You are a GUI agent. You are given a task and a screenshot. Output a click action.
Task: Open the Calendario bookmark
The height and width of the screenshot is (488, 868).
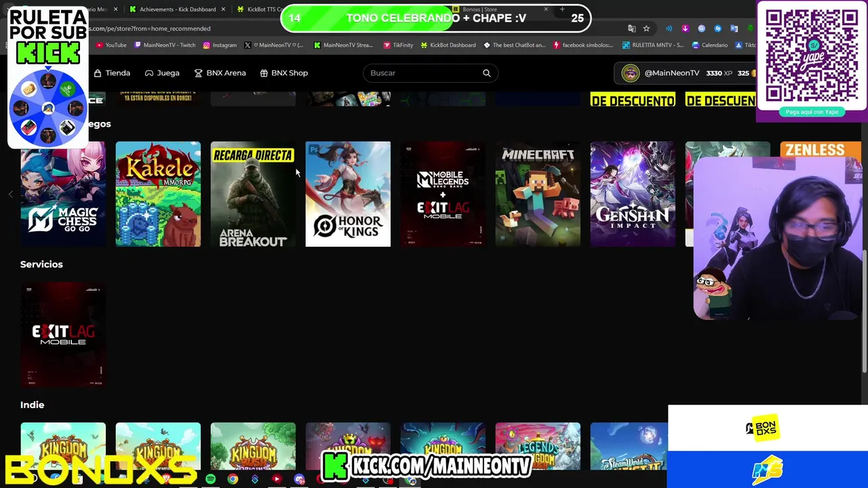[x=709, y=45]
